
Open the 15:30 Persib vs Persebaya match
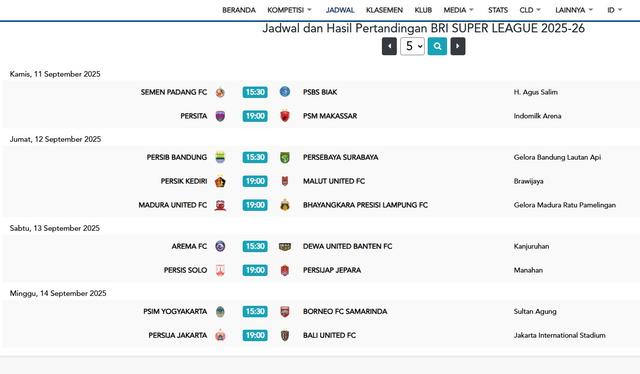click(255, 157)
